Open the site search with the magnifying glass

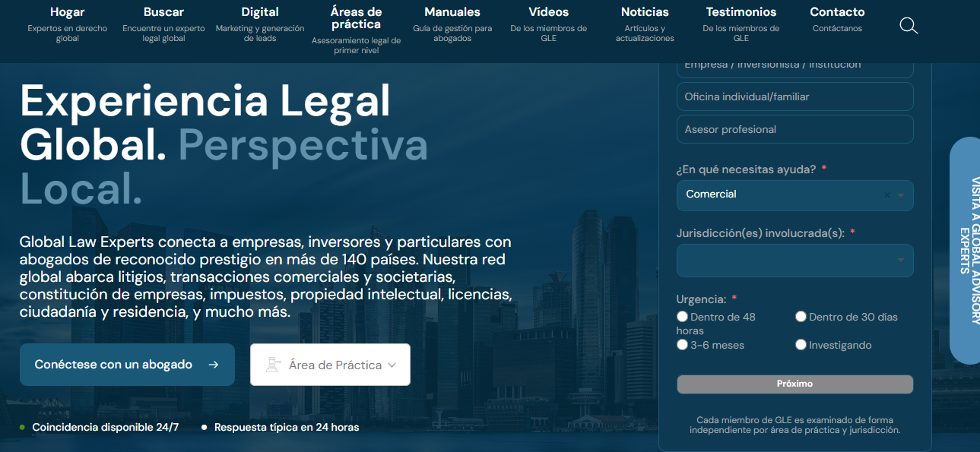pos(909,25)
